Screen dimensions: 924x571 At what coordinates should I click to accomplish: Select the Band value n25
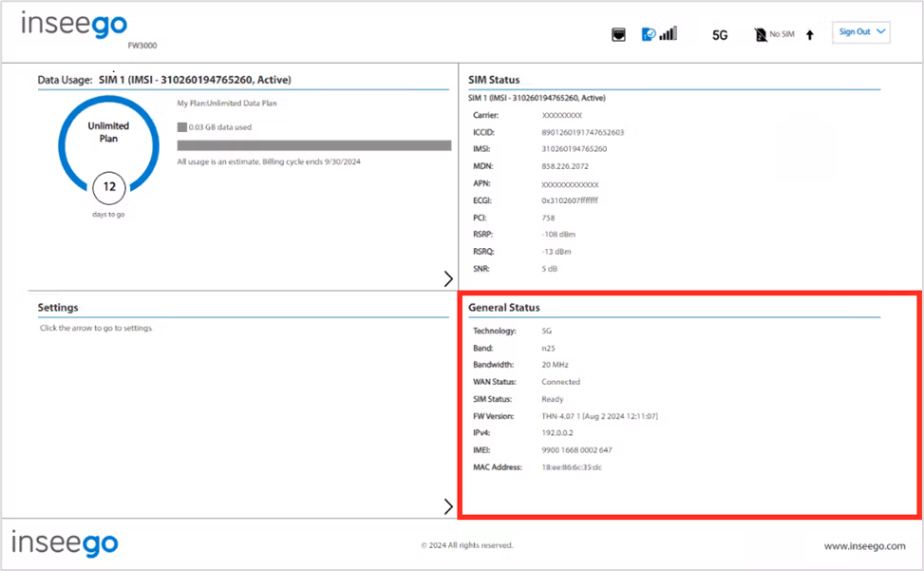point(548,349)
